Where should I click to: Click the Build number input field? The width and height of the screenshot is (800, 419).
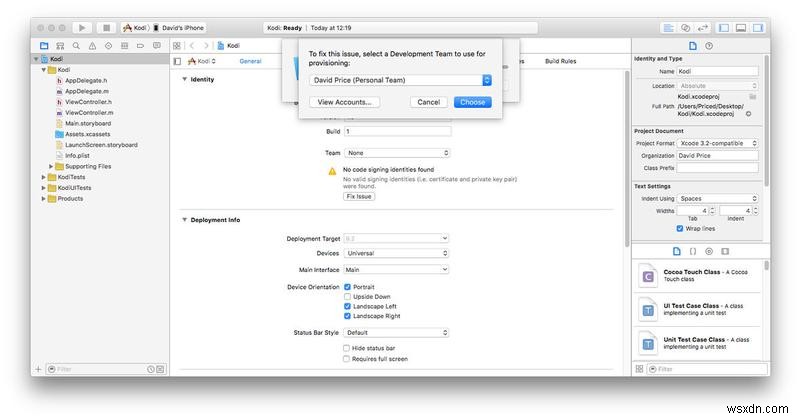tap(398, 132)
